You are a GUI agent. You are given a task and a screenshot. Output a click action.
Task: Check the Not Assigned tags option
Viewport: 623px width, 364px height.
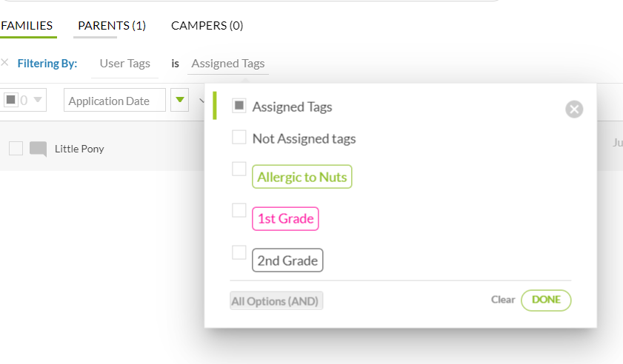239,138
